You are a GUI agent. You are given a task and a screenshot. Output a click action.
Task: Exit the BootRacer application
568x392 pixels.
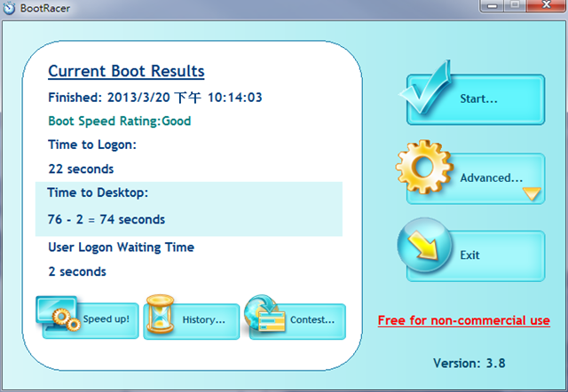pyautogui.click(x=476, y=256)
